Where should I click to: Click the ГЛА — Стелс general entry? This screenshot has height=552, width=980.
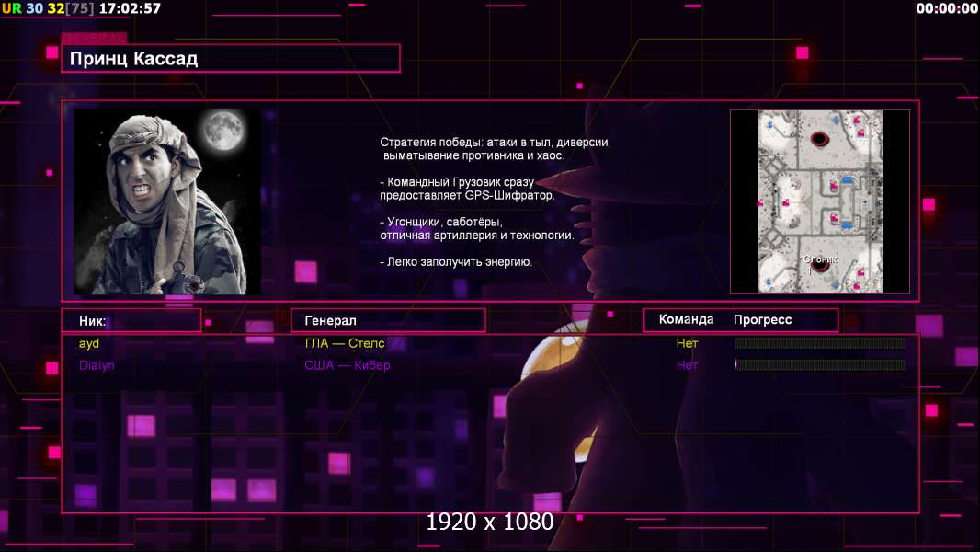click(345, 343)
